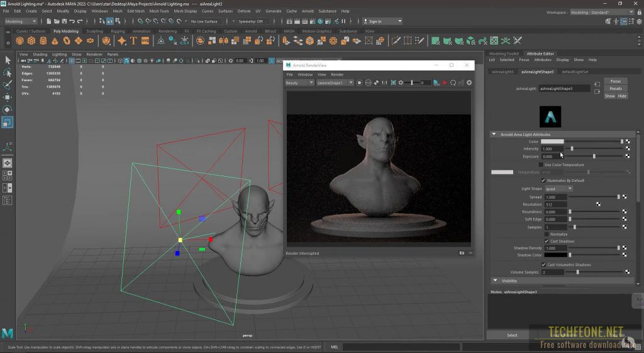Screen dimensions: 644x353
Task: Open Arnold RenderView settings gear
Action: [x=469, y=82]
